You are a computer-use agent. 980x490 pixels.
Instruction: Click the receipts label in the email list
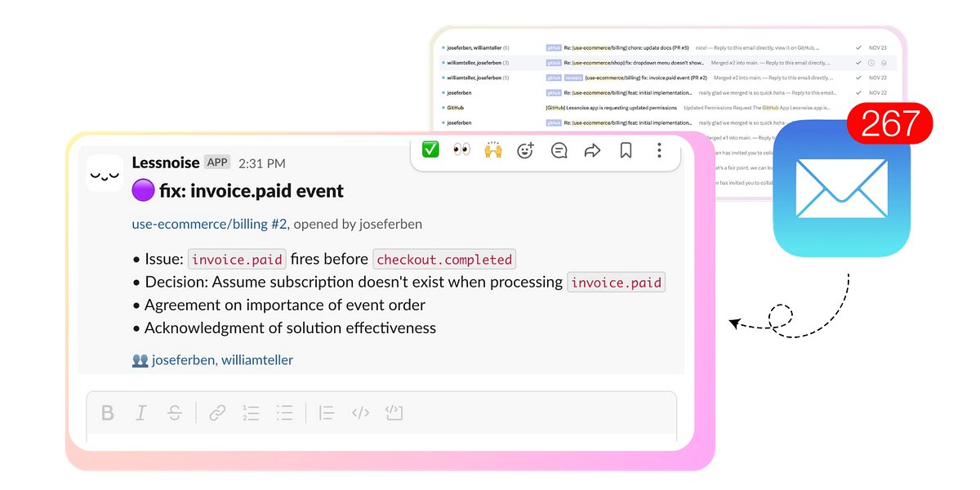573,78
